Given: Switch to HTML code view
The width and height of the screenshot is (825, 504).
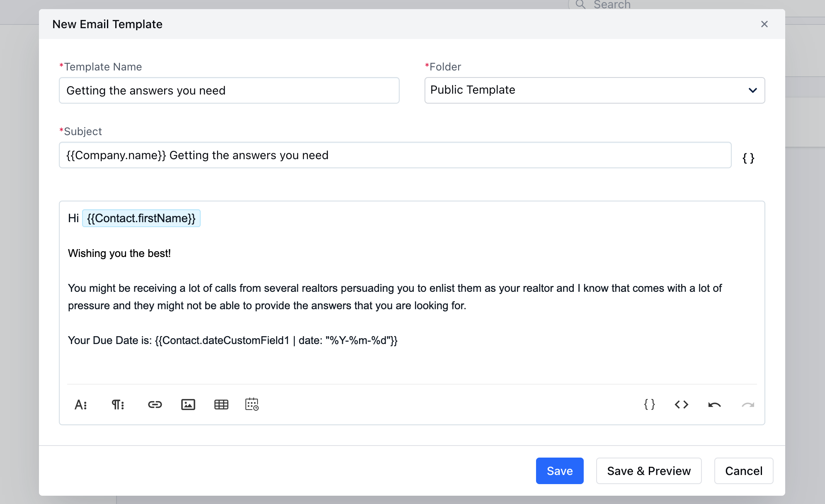Looking at the screenshot, I should coord(681,405).
